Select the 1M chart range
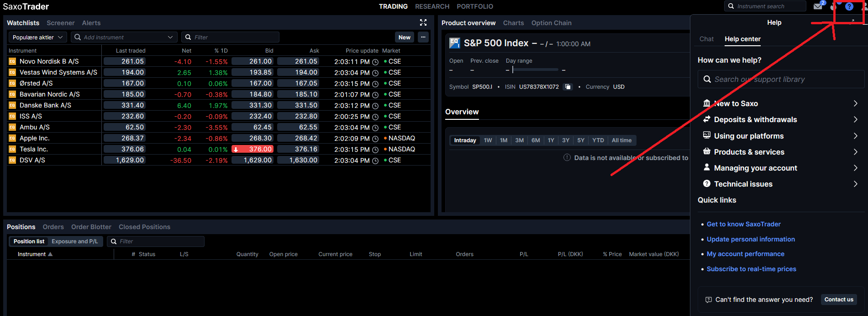The width and height of the screenshot is (868, 316). (504, 140)
